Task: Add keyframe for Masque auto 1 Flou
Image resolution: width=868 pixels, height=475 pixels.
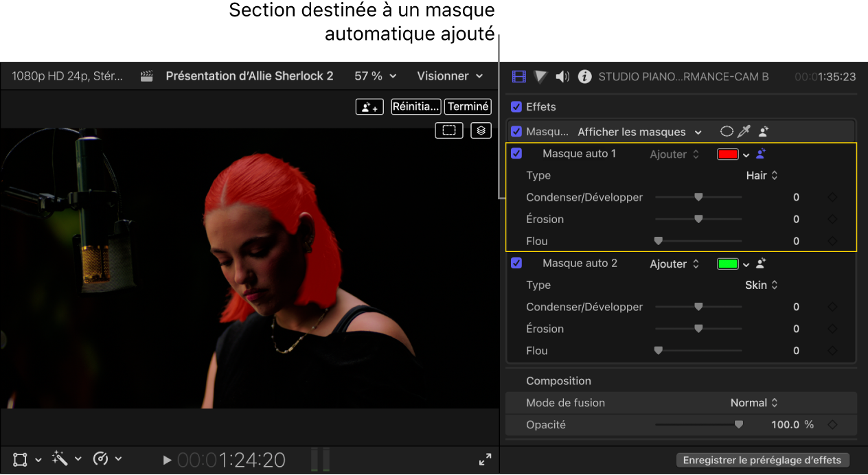Action: click(x=832, y=242)
